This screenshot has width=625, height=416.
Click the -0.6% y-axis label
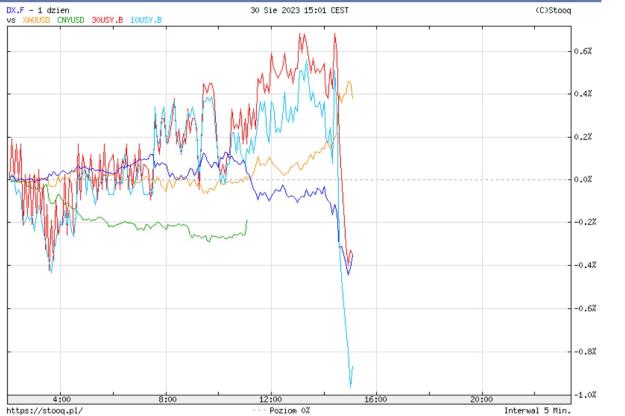tap(584, 308)
